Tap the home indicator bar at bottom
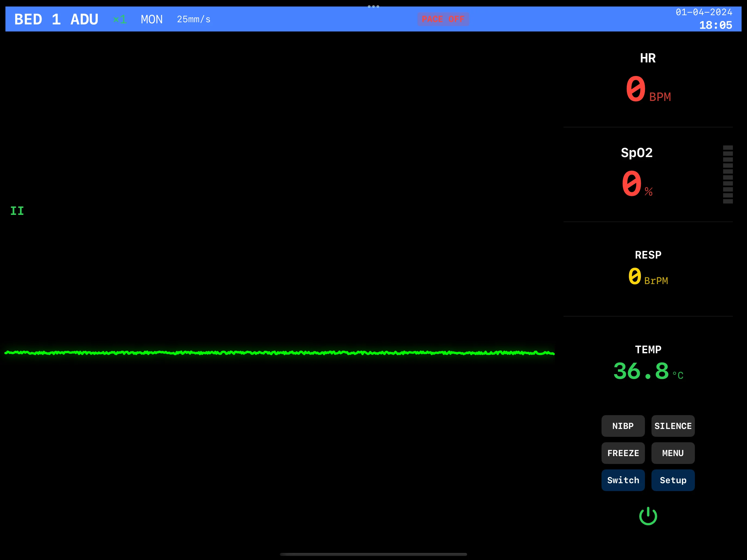The image size is (747, 560). [x=373, y=554]
